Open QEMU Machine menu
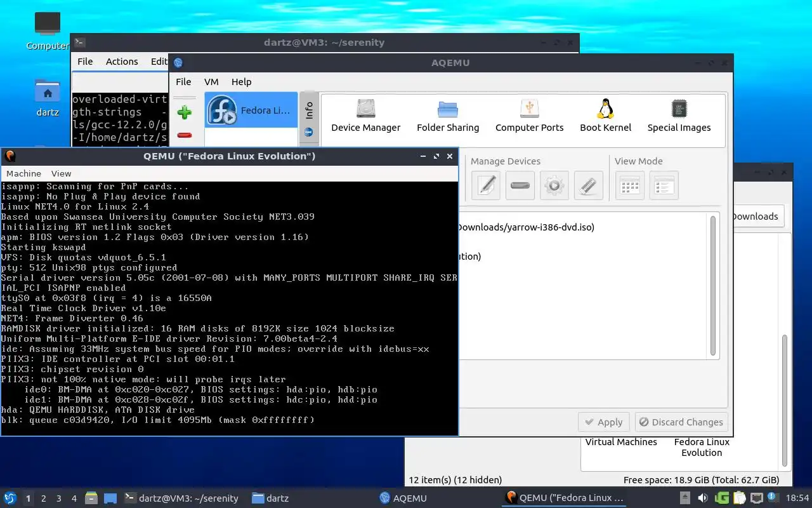Screen dimensions: 812x508 pyautogui.click(x=23, y=173)
